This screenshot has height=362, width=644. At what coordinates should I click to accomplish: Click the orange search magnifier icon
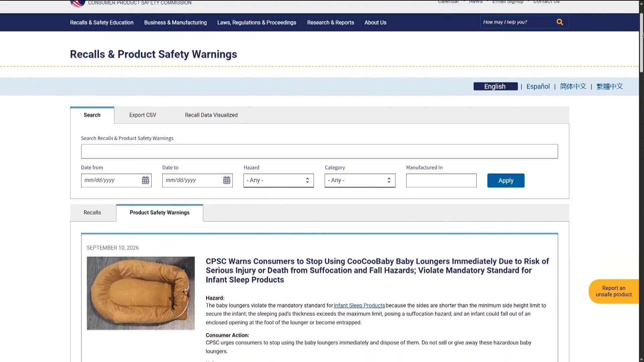[x=559, y=22]
